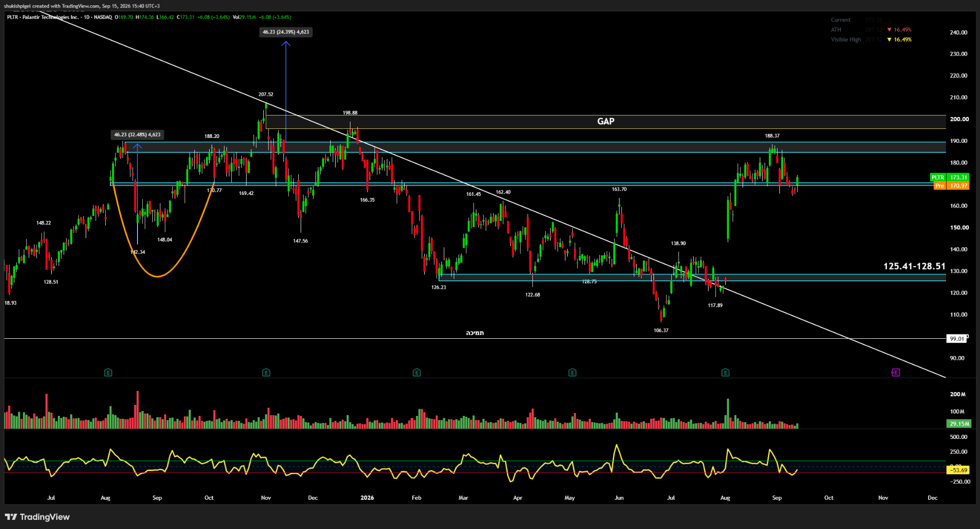Screen dimensions: 980x529
Task: Click the green earnings E marker above Aug 2026
Action: pos(725,372)
